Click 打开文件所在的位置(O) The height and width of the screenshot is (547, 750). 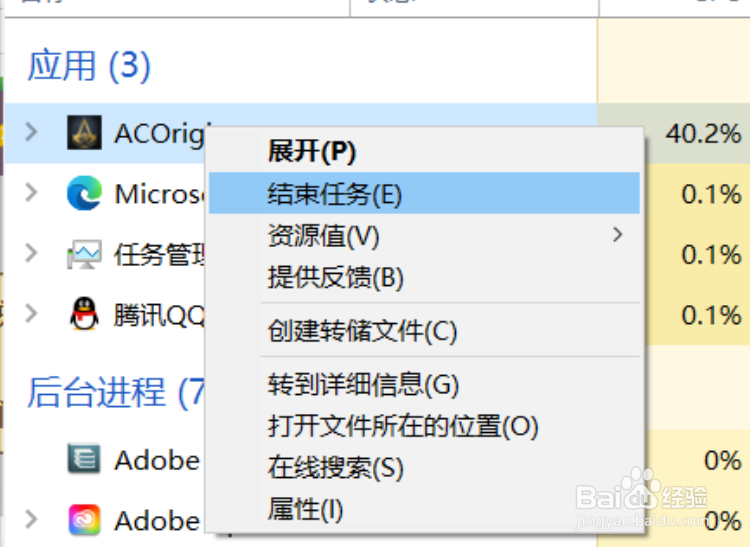point(403,426)
